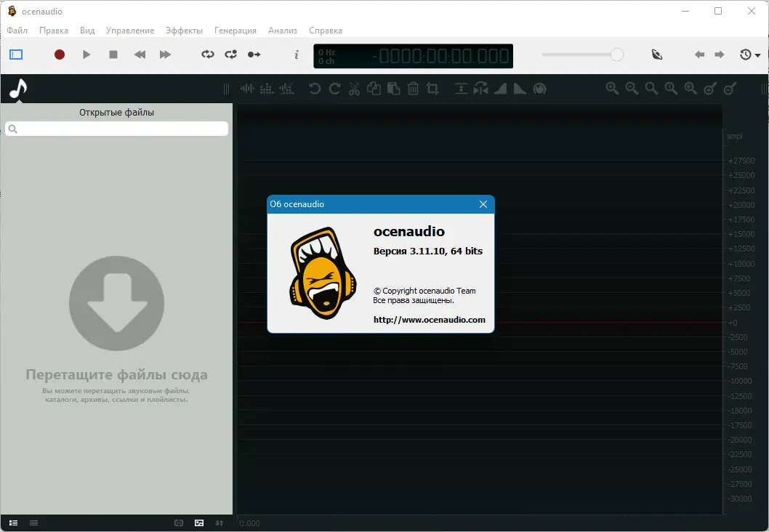Click the Reverse icon
Screen dimensions: 769x532
(x=480, y=89)
